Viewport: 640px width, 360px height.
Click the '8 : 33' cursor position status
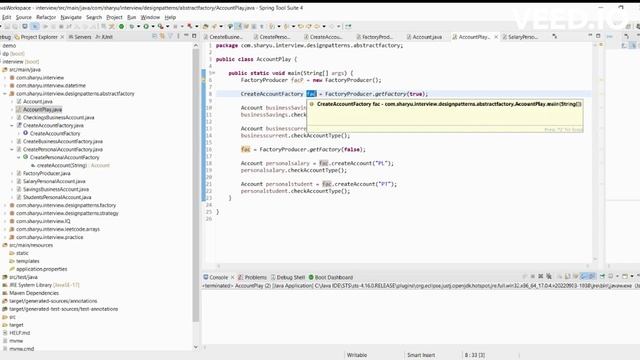[x=475, y=355]
